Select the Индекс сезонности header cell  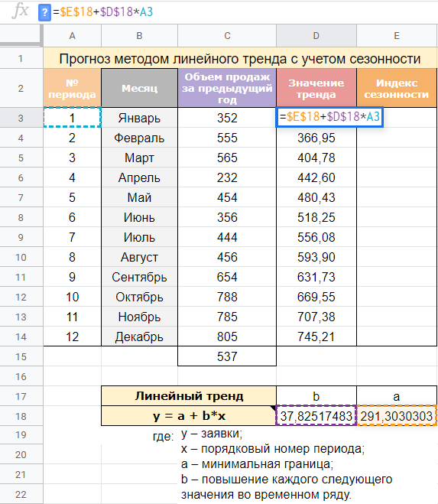pyautogui.click(x=397, y=88)
